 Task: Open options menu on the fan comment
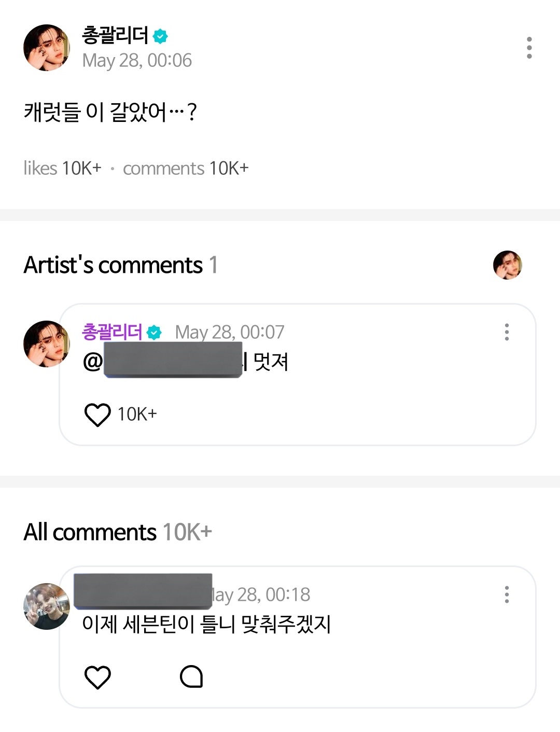click(507, 595)
